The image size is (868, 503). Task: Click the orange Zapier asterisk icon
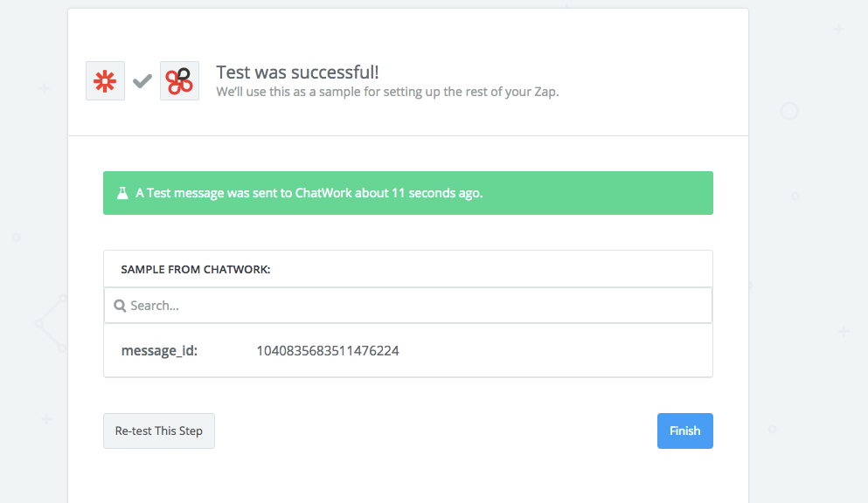tap(105, 81)
